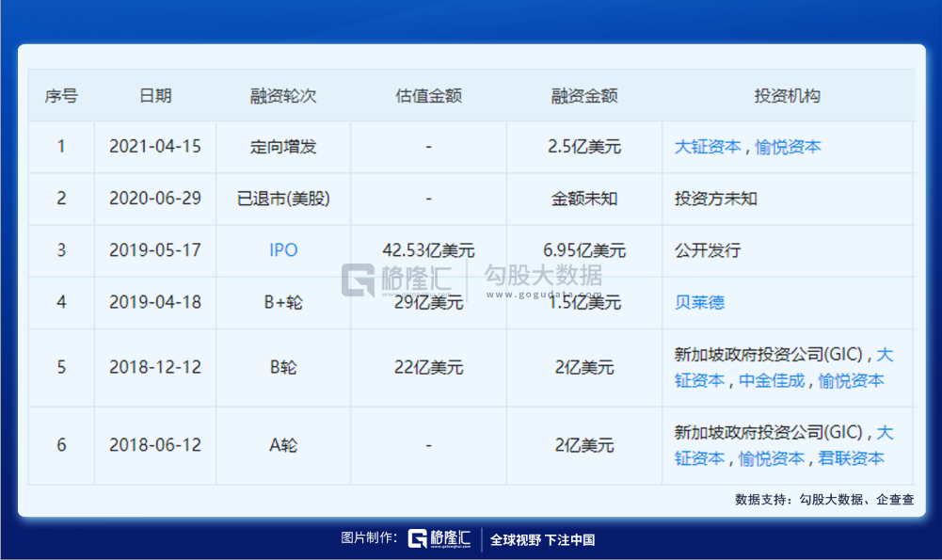Open 愉悦资本 link in the 2021-04-15 row

click(788, 147)
